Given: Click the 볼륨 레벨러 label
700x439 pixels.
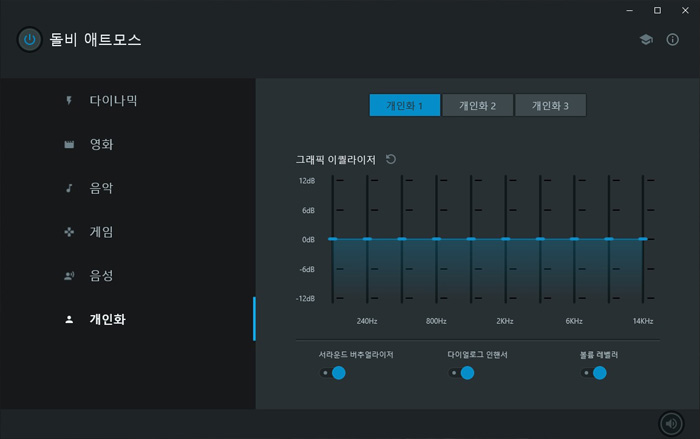Looking at the screenshot, I should pos(599,355).
